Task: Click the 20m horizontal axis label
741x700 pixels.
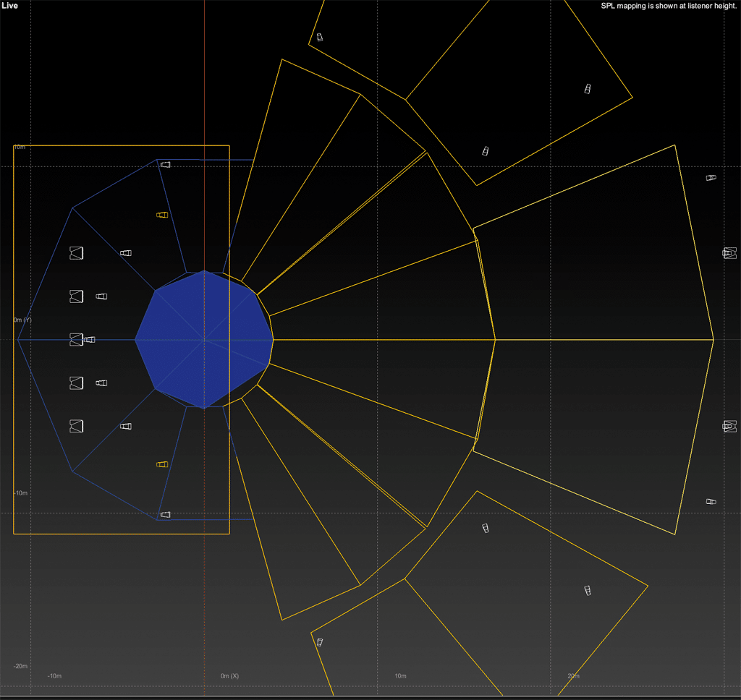Action: click(x=573, y=675)
